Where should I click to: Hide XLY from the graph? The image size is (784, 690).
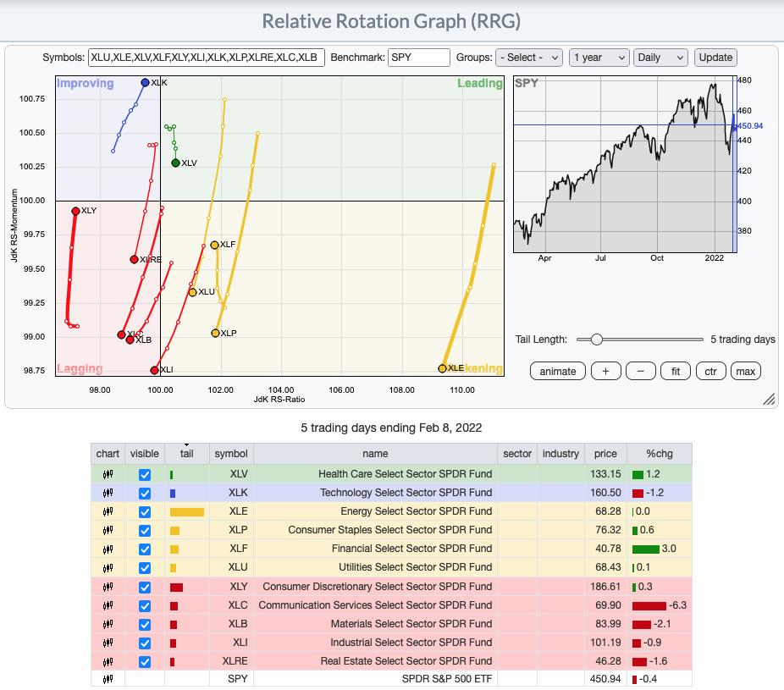[x=145, y=587]
